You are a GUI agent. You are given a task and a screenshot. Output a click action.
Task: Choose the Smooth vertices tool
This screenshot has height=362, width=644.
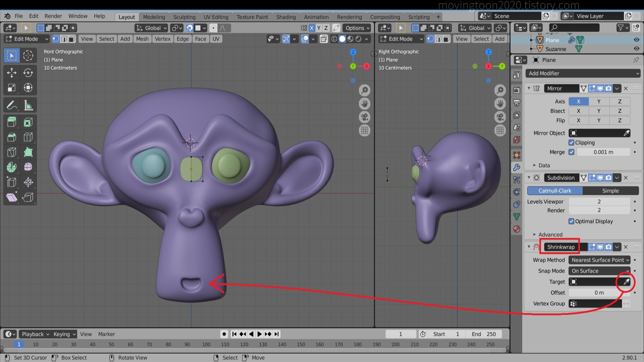pyautogui.click(x=28, y=167)
